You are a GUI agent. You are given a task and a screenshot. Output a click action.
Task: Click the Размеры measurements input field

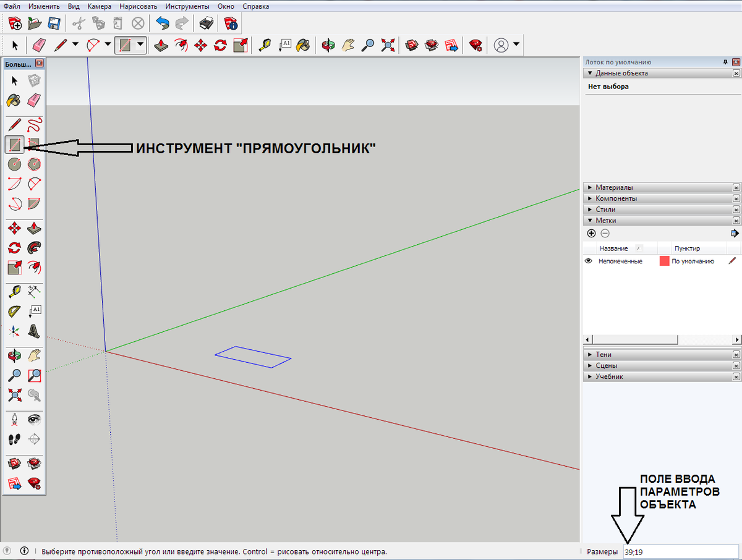coord(680,552)
